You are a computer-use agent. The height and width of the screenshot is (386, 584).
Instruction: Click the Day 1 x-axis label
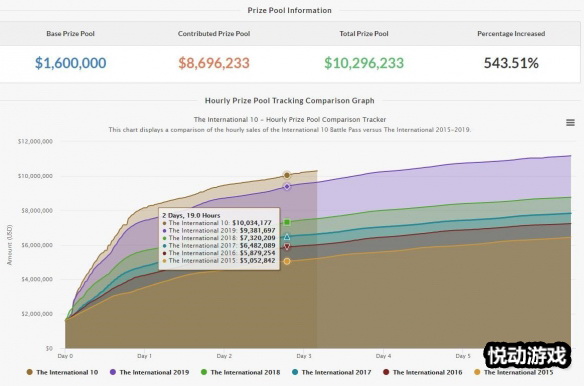click(145, 356)
